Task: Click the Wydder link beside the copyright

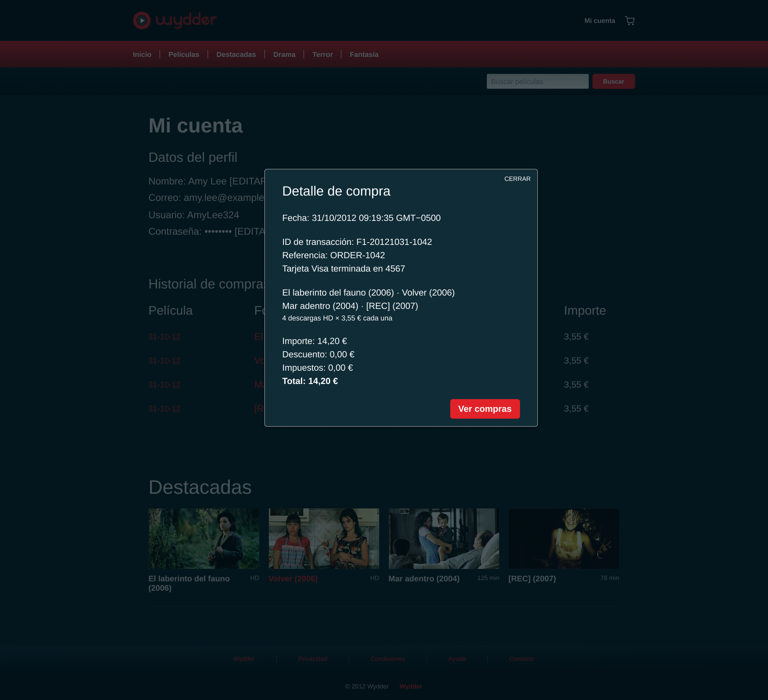Action: (x=411, y=686)
